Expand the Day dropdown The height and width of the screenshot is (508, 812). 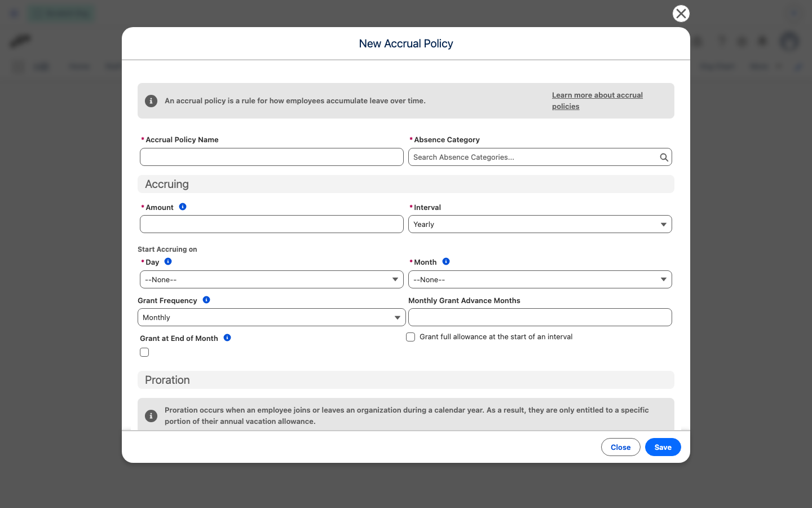272,279
